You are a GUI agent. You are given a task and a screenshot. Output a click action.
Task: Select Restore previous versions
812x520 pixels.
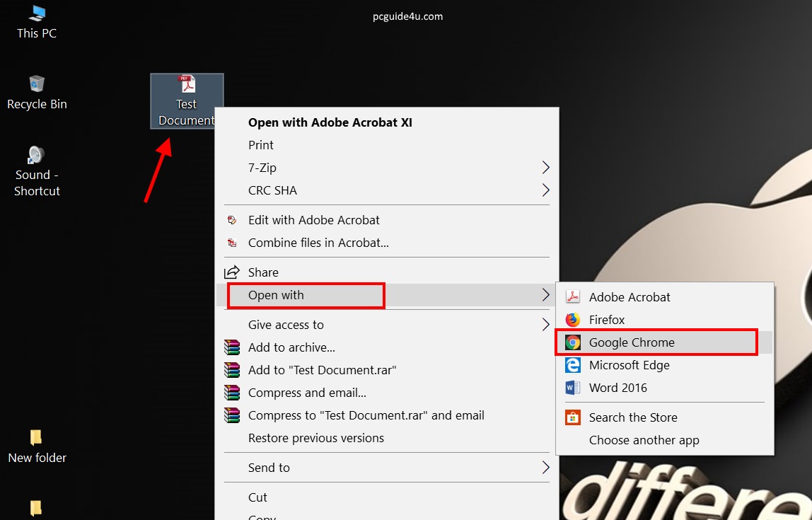(x=315, y=438)
